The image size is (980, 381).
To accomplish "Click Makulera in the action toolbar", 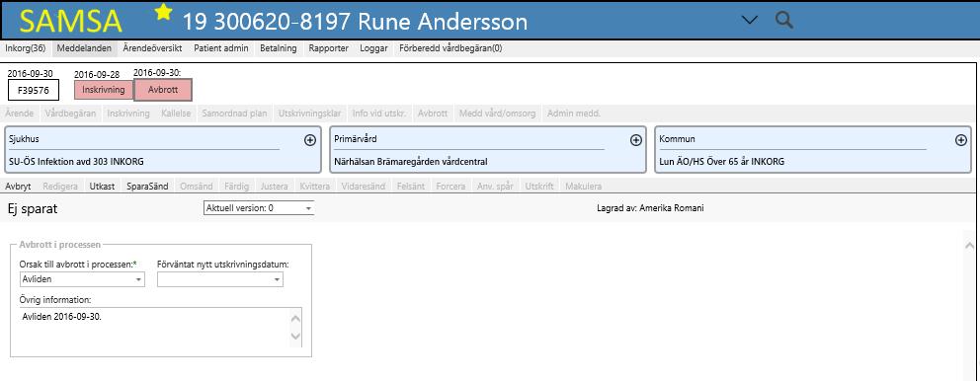I will (x=583, y=187).
